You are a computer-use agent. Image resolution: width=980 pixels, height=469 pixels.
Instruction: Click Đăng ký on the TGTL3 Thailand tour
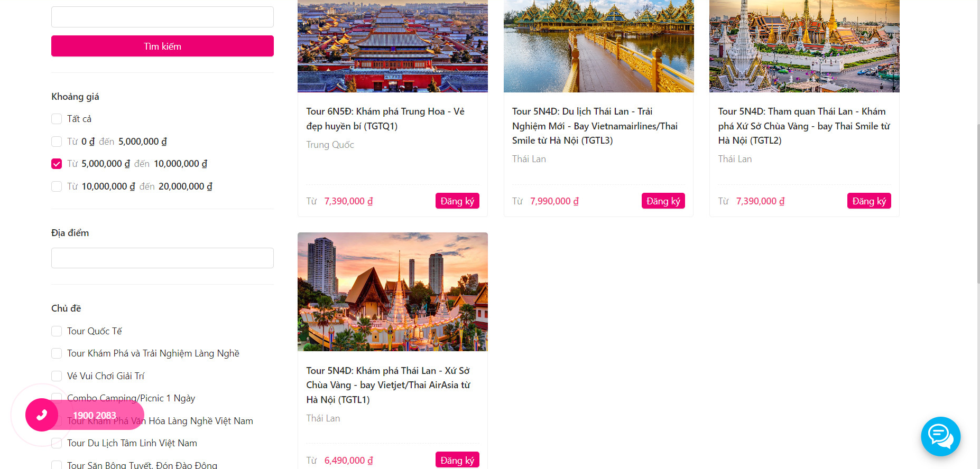point(663,201)
